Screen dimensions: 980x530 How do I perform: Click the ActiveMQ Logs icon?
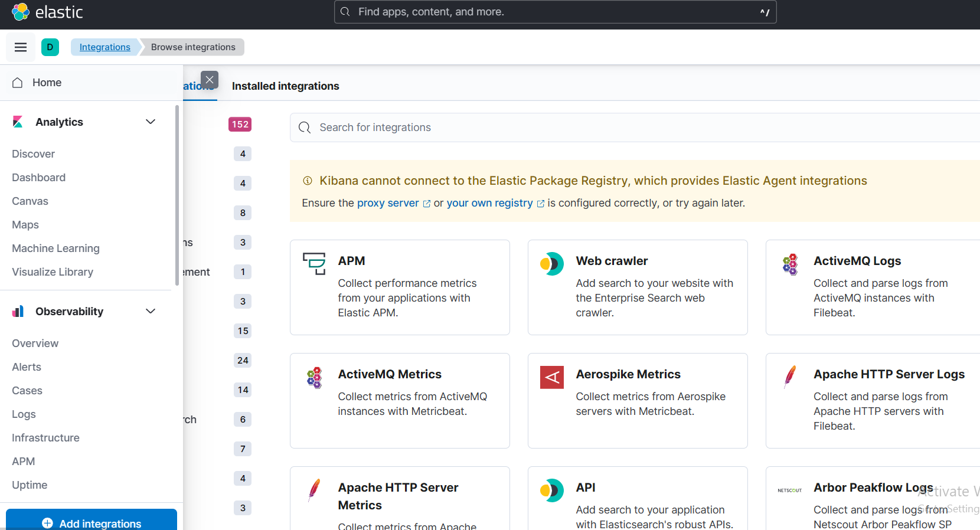click(790, 264)
